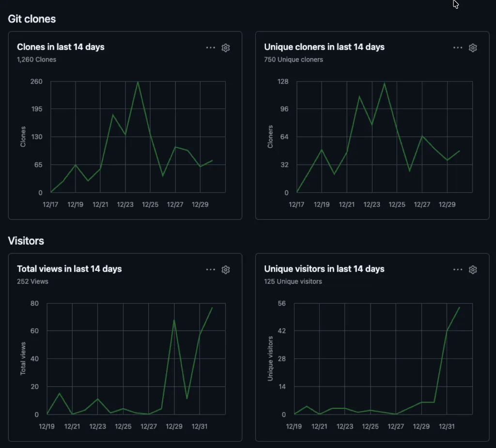This screenshot has width=496, height=448.
Task: Open the kebab menu on Clones panel
Action: pos(211,47)
